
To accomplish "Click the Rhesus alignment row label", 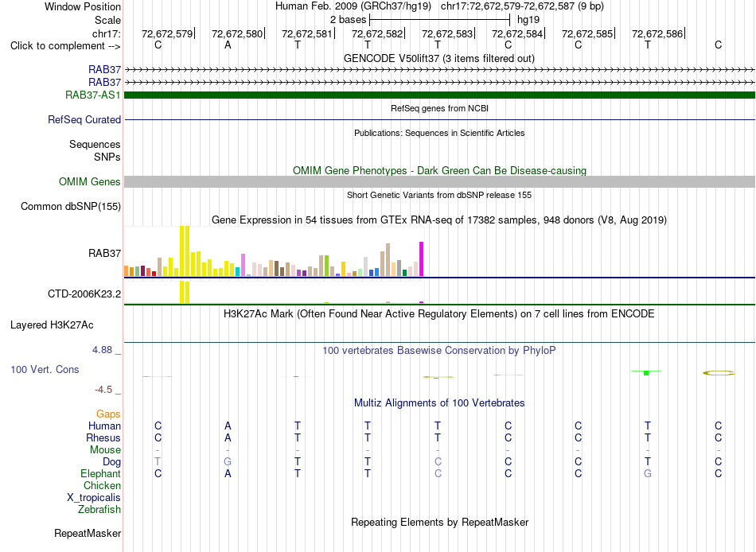I will [103, 437].
